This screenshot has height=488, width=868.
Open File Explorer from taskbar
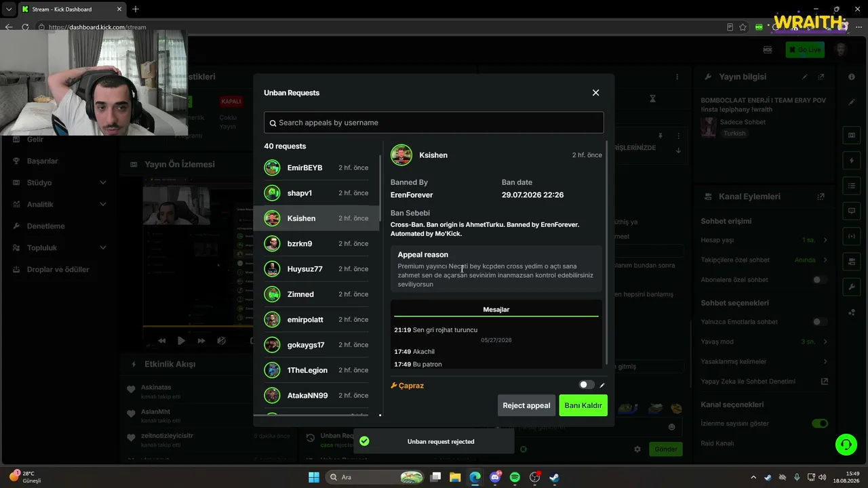coord(455,477)
